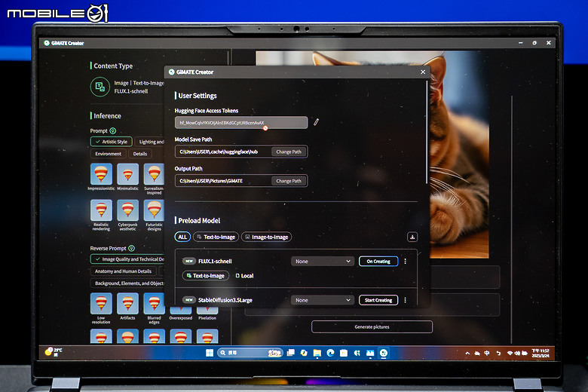Image resolution: width=588 pixels, height=392 pixels.
Task: Click the download icon in Preload Model section
Action: pos(412,237)
